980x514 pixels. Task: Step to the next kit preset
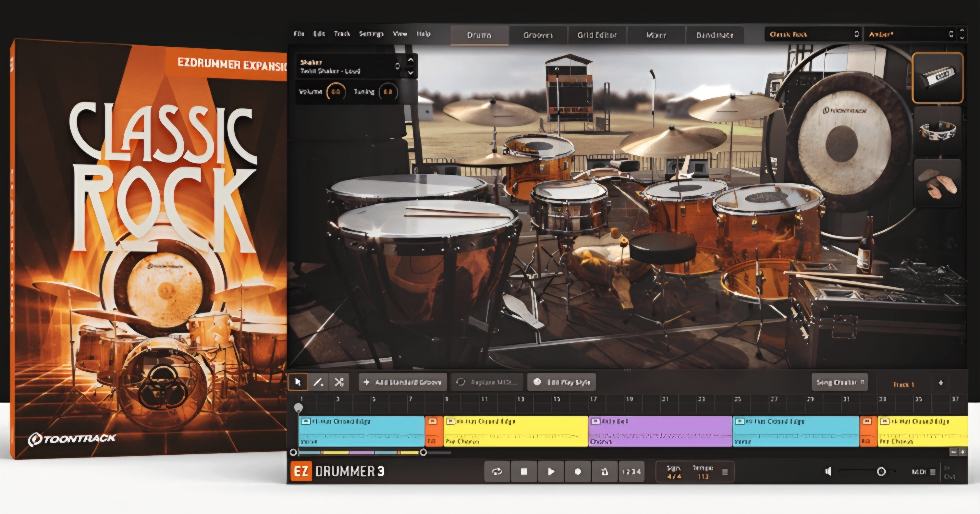(x=962, y=38)
